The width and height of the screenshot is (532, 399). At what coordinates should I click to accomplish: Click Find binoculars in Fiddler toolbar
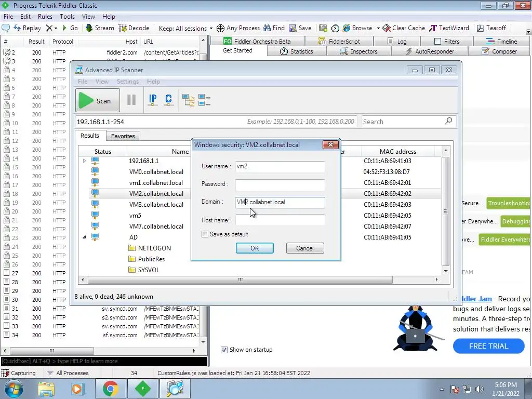pyautogui.click(x=274, y=28)
